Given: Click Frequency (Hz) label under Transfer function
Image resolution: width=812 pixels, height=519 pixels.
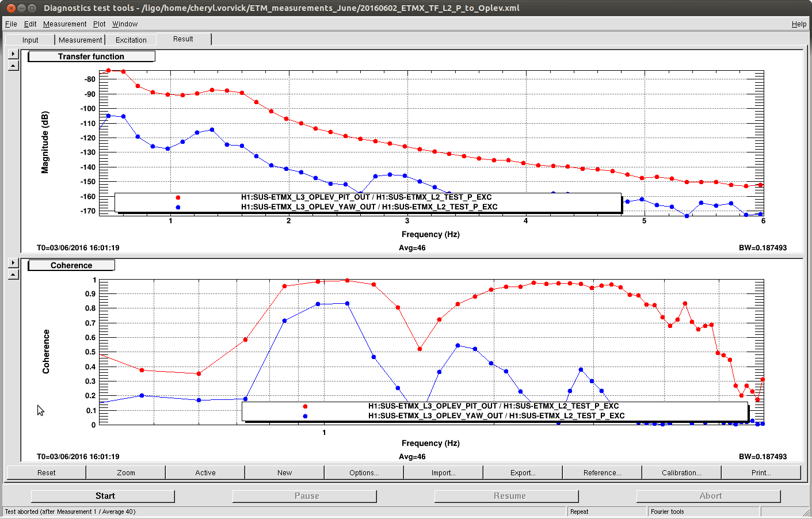Looking at the screenshot, I should click(430, 234).
